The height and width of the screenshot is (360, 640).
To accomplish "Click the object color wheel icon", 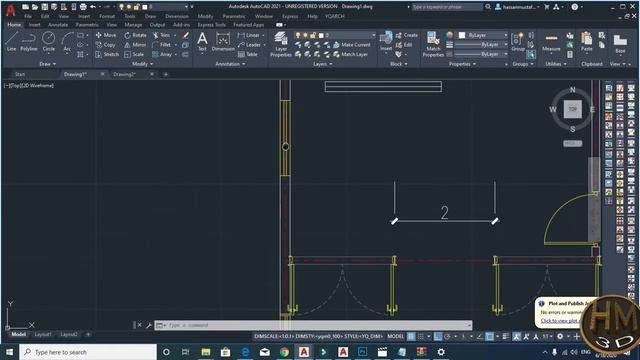I will [449, 35].
